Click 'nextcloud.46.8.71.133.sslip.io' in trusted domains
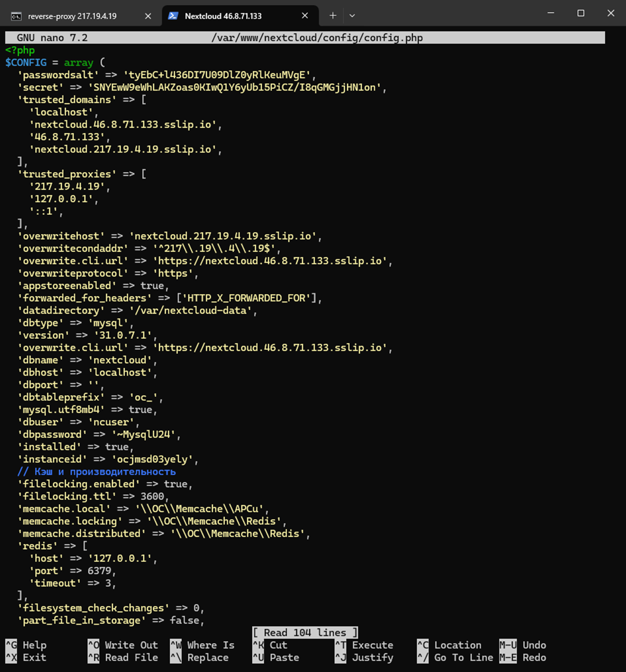Viewport: 626px width, 672px height. click(123, 124)
